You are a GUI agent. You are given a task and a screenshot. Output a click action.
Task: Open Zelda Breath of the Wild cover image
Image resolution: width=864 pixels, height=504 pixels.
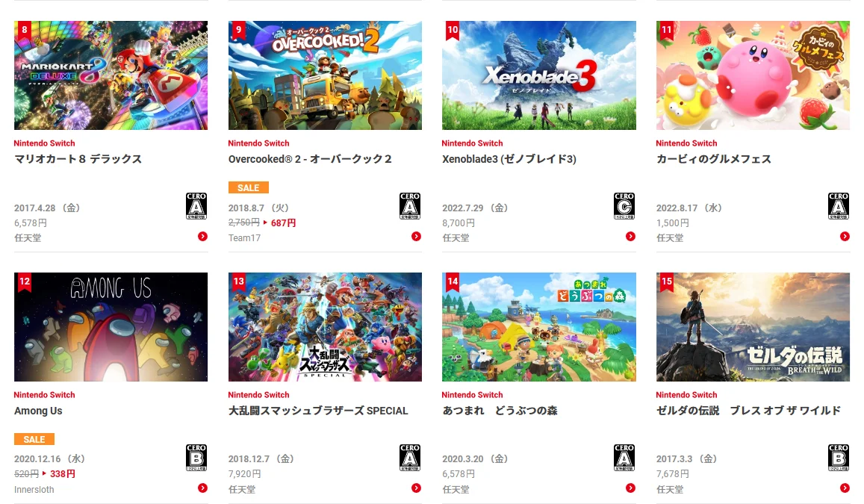coord(753,326)
